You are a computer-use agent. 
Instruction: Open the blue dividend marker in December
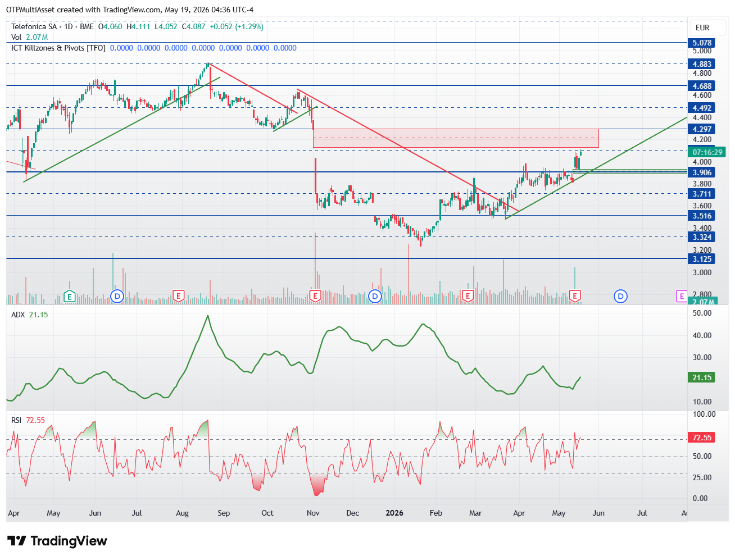375,296
